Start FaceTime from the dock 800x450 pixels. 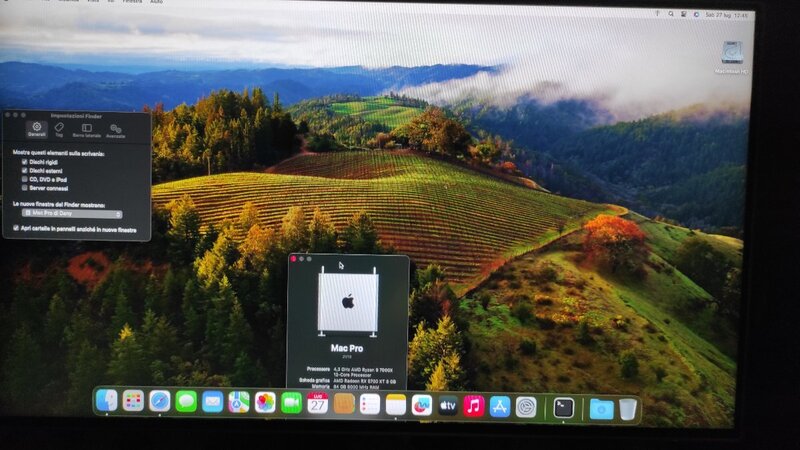pyautogui.click(x=291, y=404)
